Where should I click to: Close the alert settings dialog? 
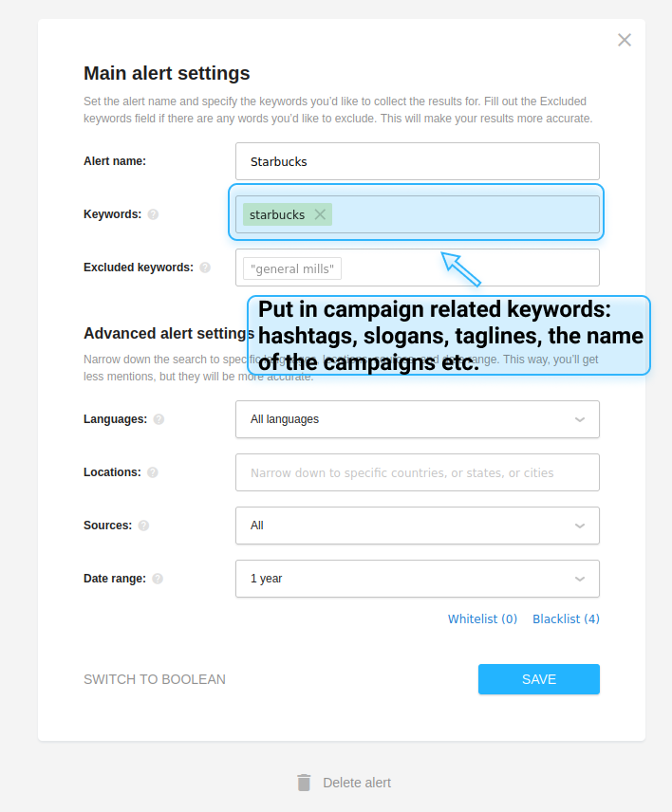point(625,40)
